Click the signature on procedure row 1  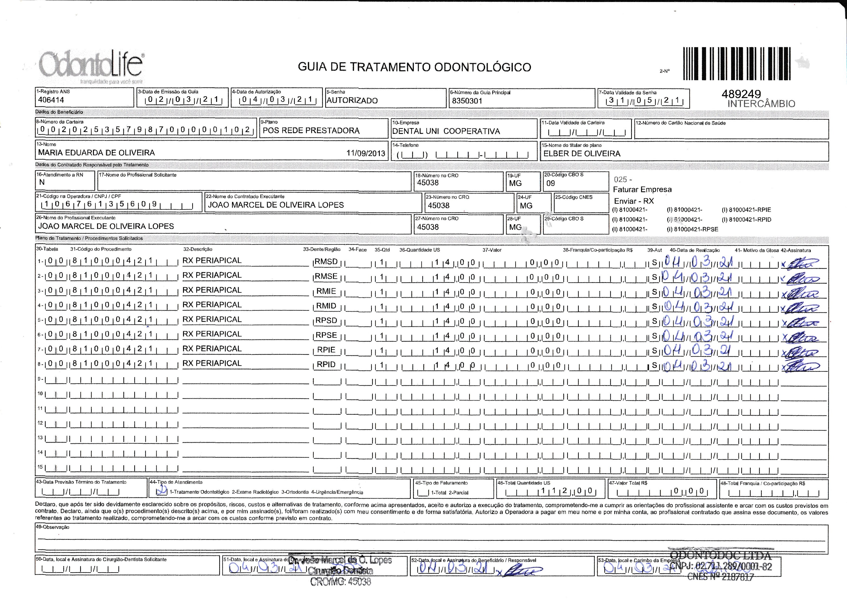802,264
